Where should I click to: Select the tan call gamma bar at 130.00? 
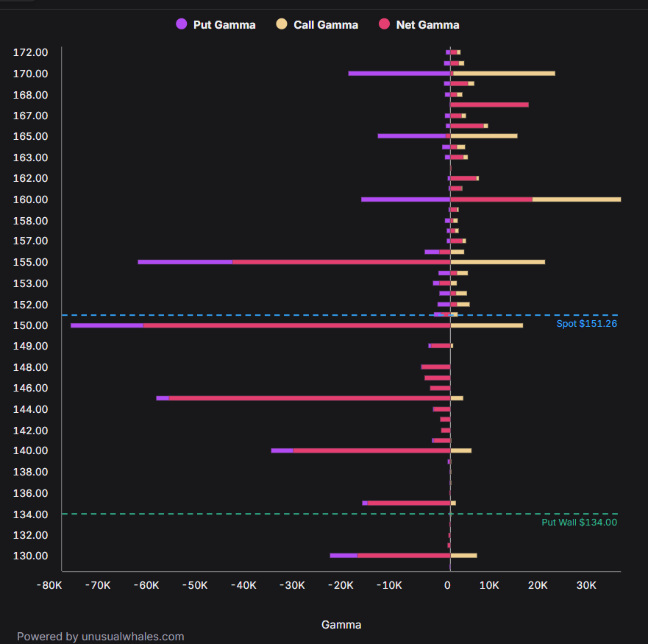[x=463, y=556]
